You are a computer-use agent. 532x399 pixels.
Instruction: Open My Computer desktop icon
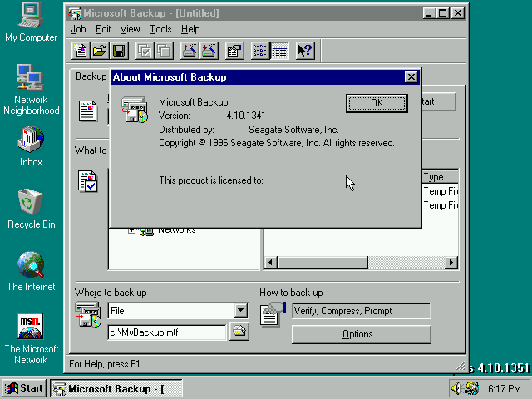point(31,22)
